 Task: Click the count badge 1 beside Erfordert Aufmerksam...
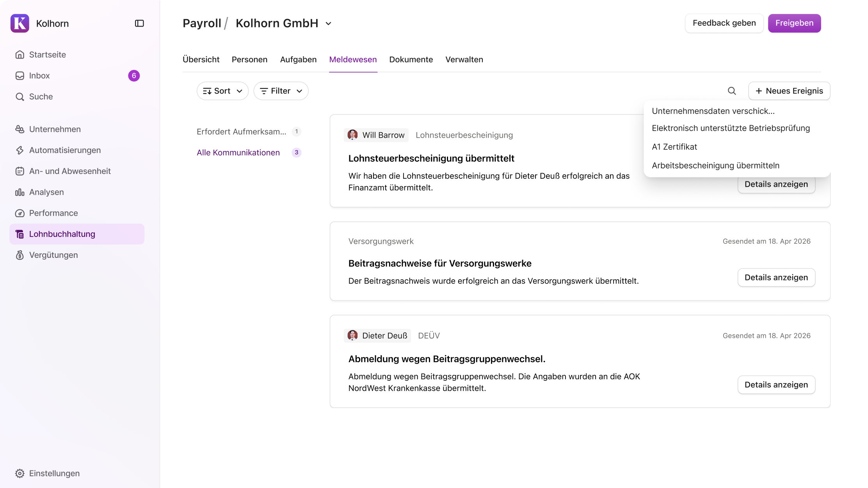coord(297,131)
